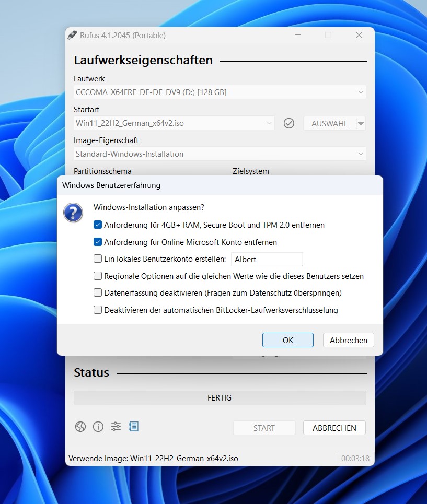Uncheck RAM, Secure Boot and TPM requirement removal
427x504 pixels.
click(x=98, y=225)
